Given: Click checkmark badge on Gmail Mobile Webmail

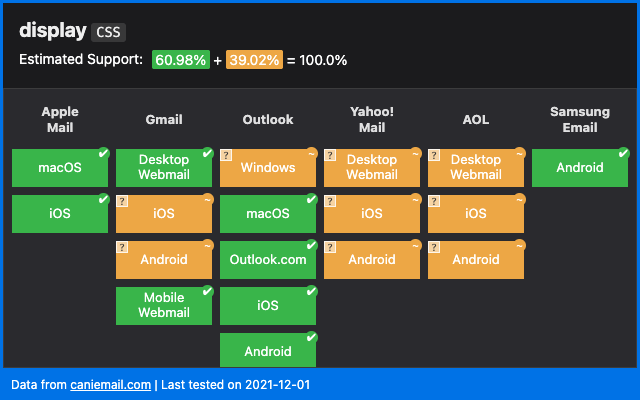Looking at the screenshot, I should [x=208, y=291].
